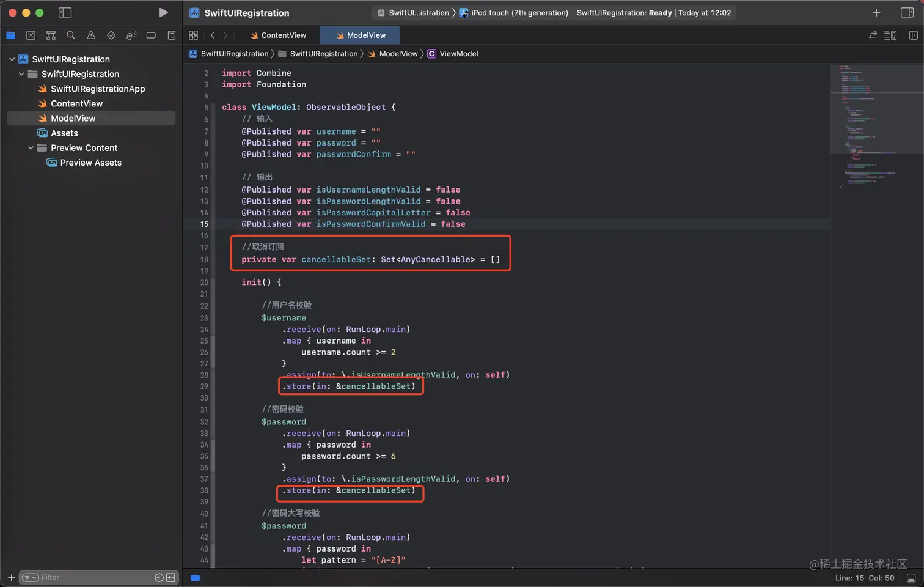This screenshot has height=587, width=924.
Task: Switch to the ContentView tab
Action: point(278,35)
